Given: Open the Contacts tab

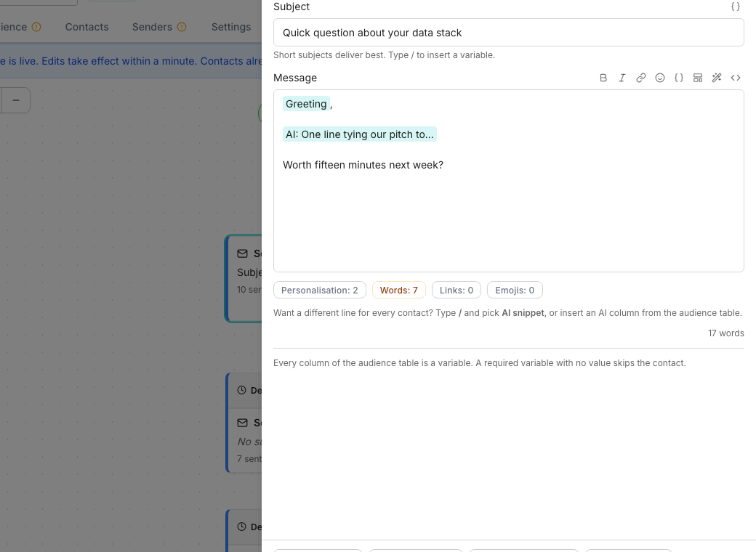Looking at the screenshot, I should click(x=87, y=27).
